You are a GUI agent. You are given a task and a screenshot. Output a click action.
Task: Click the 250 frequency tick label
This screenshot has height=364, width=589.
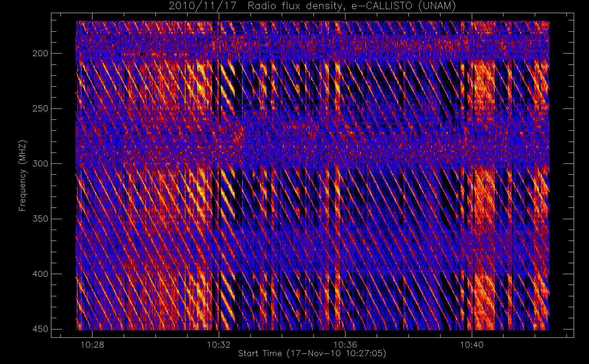click(x=40, y=108)
